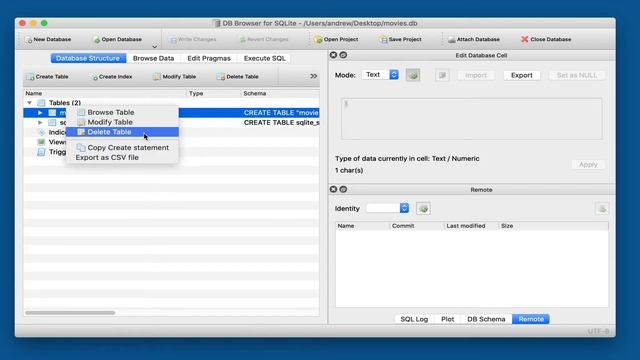Click the Attach Database icon

click(x=451, y=40)
